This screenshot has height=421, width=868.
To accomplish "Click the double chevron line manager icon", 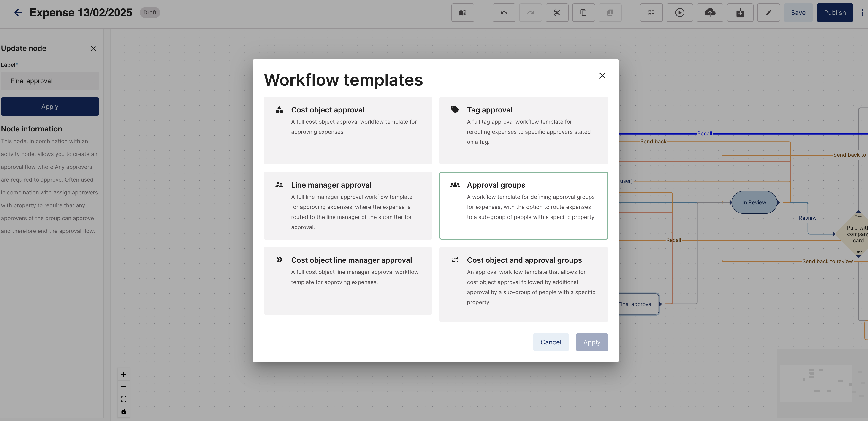I will point(279,260).
